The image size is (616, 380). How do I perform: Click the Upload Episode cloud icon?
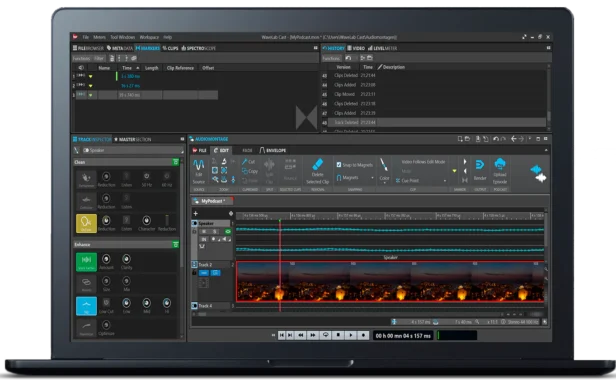(500, 163)
